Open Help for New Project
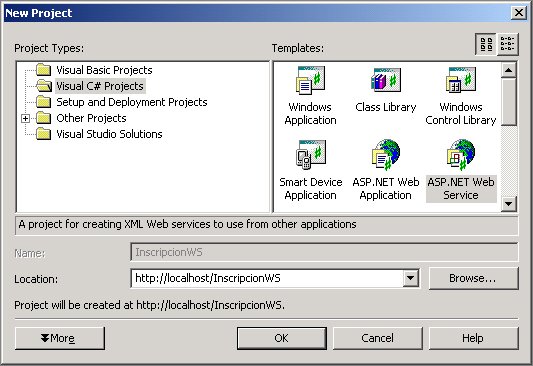 click(x=473, y=338)
